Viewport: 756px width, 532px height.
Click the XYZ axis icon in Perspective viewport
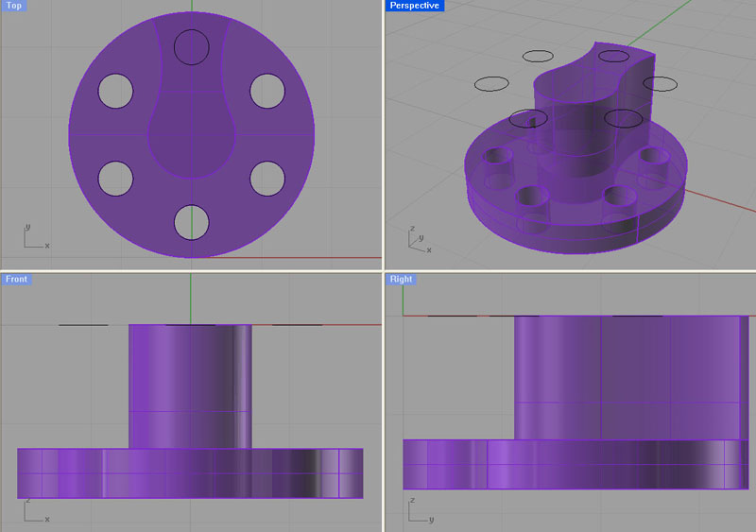coord(417,240)
